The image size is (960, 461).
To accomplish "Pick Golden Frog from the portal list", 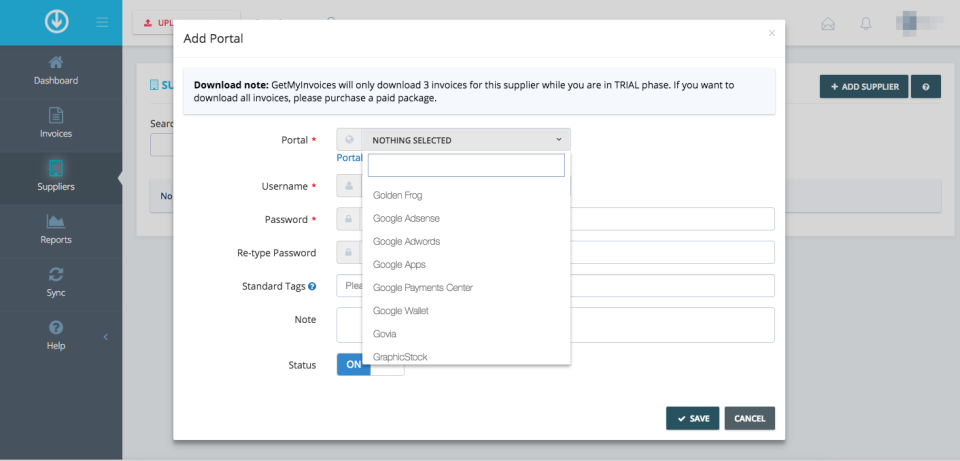I will (x=398, y=195).
